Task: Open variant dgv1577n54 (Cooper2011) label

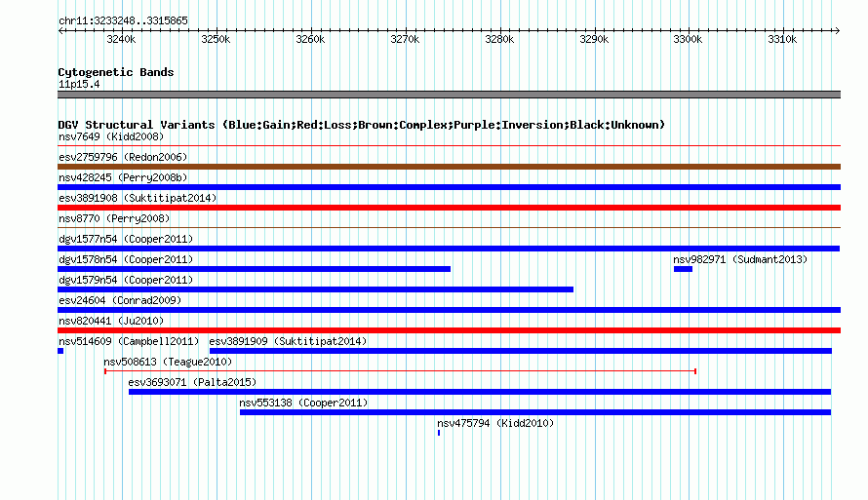Action: [126, 239]
